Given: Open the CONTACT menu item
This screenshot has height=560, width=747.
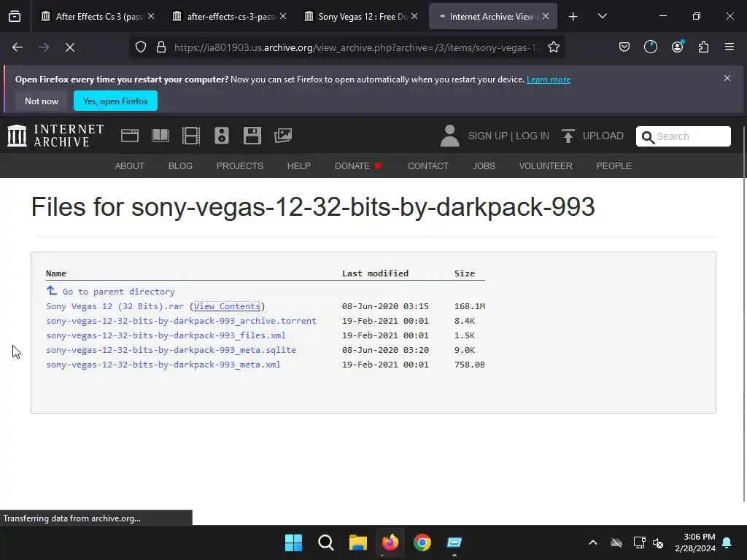Looking at the screenshot, I should pos(428,166).
